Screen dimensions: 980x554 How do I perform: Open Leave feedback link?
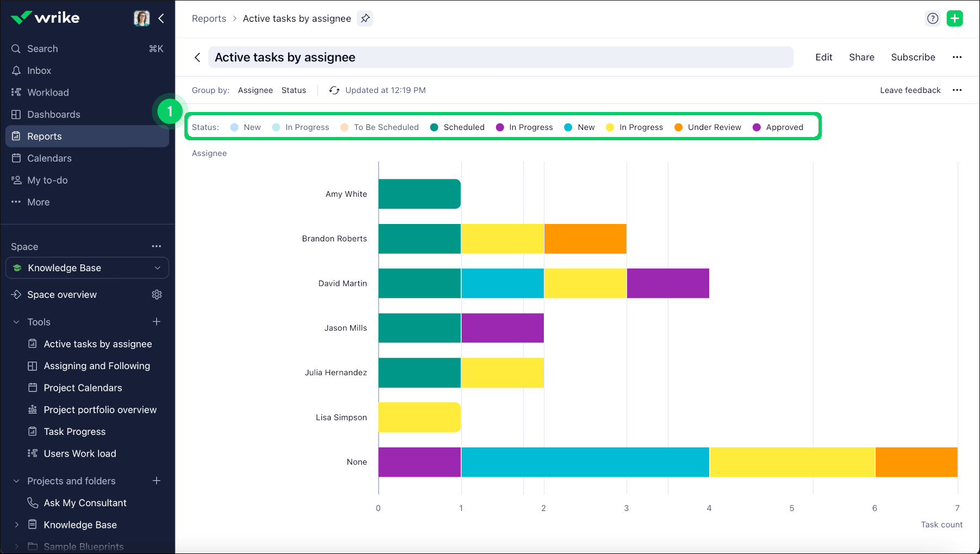pyautogui.click(x=910, y=90)
